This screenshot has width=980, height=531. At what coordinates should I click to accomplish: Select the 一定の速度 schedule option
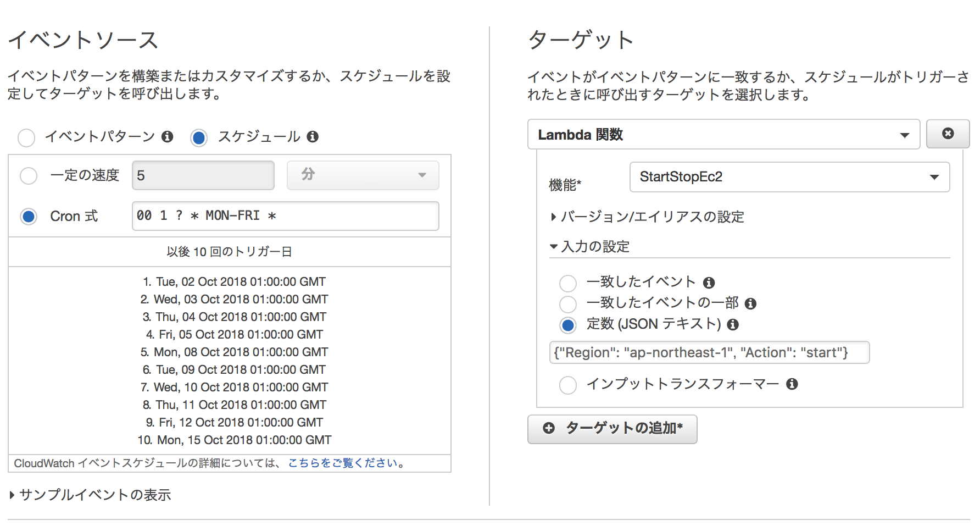tap(28, 175)
